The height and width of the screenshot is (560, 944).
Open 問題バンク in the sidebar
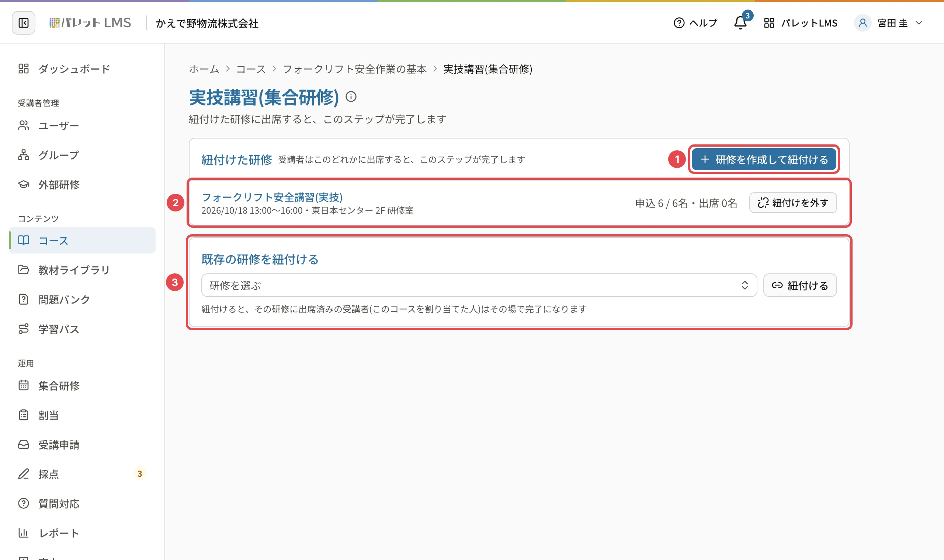coord(82,299)
